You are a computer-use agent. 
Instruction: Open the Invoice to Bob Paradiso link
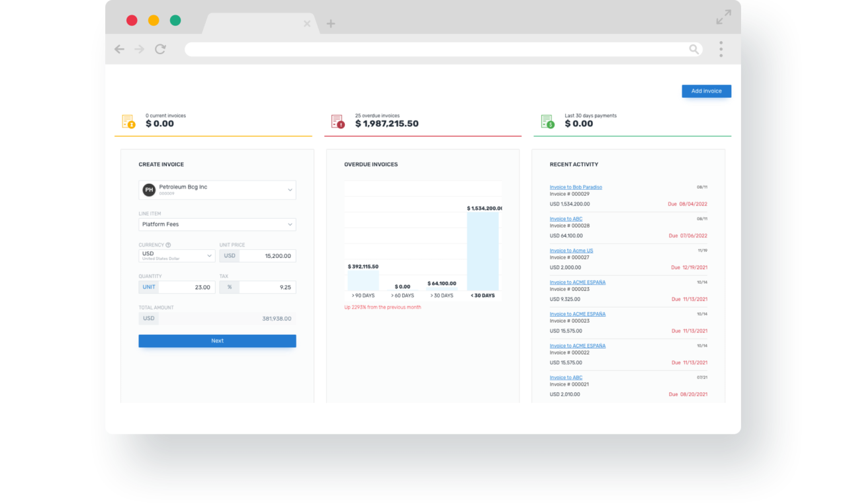575,187
